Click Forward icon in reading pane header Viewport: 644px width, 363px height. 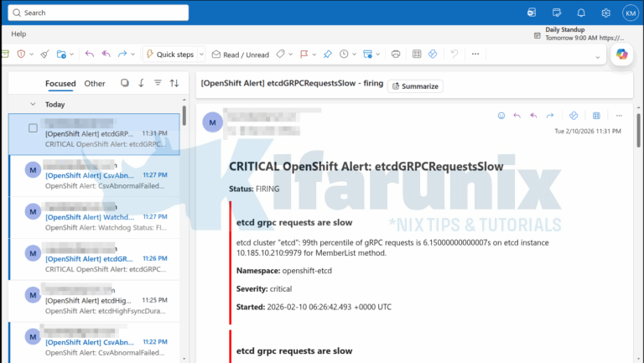coord(550,116)
